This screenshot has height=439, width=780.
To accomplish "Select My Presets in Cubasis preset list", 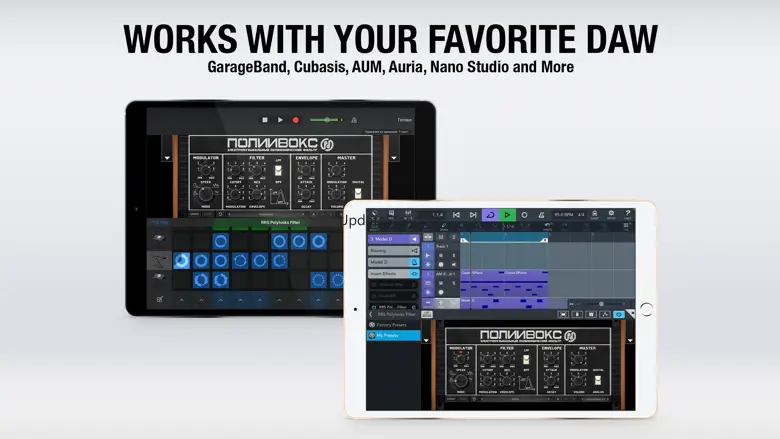I will click(393, 336).
